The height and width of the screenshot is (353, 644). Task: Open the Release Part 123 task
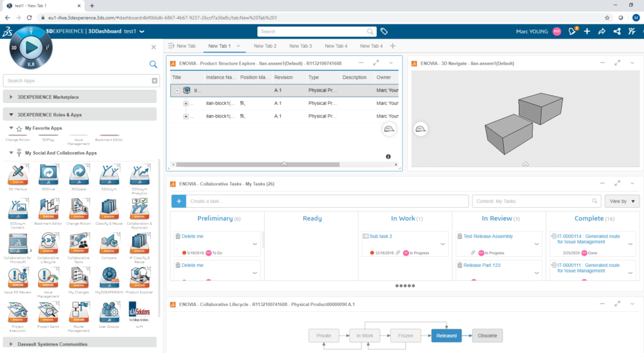482,265
